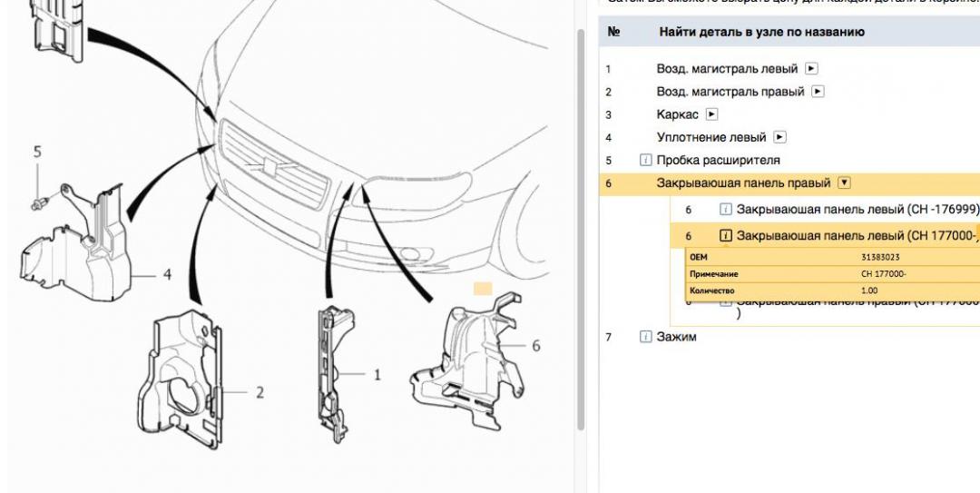Expand Возд. магистраль правый arrow
Viewport: 980px width, 493px height.
pyautogui.click(x=818, y=92)
